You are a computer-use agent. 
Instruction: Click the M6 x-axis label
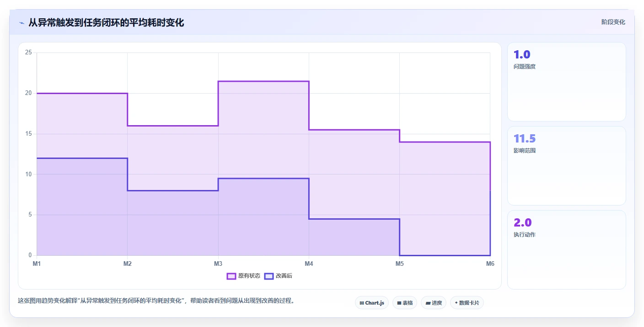pyautogui.click(x=490, y=264)
